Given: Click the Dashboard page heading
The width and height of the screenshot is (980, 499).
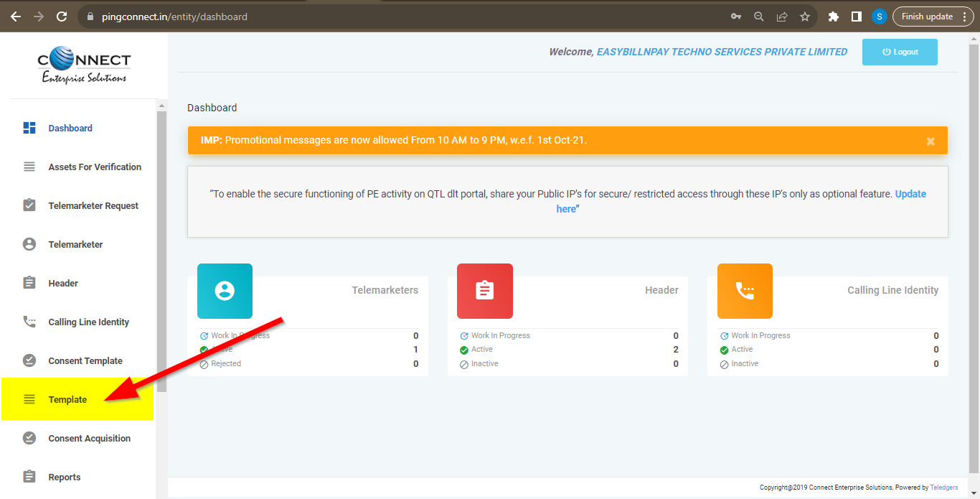Looking at the screenshot, I should point(212,108).
